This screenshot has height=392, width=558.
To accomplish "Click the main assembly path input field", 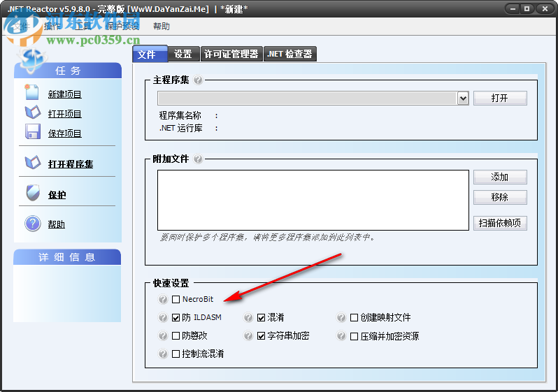I will coord(308,99).
